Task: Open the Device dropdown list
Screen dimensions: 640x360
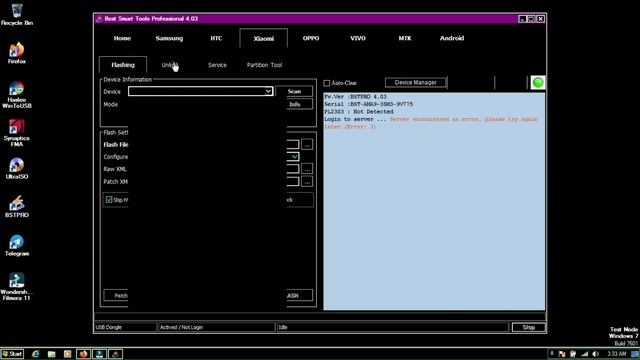Action: [268, 91]
